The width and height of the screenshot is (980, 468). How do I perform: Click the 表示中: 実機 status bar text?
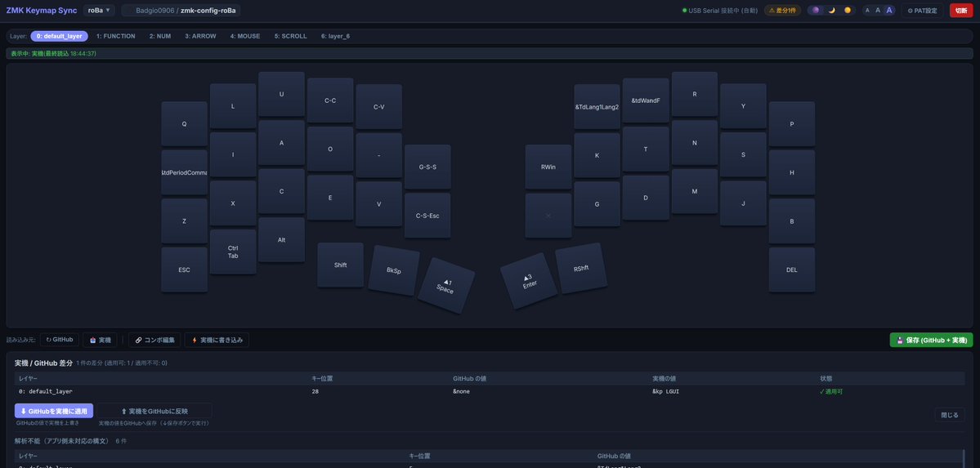click(x=53, y=54)
